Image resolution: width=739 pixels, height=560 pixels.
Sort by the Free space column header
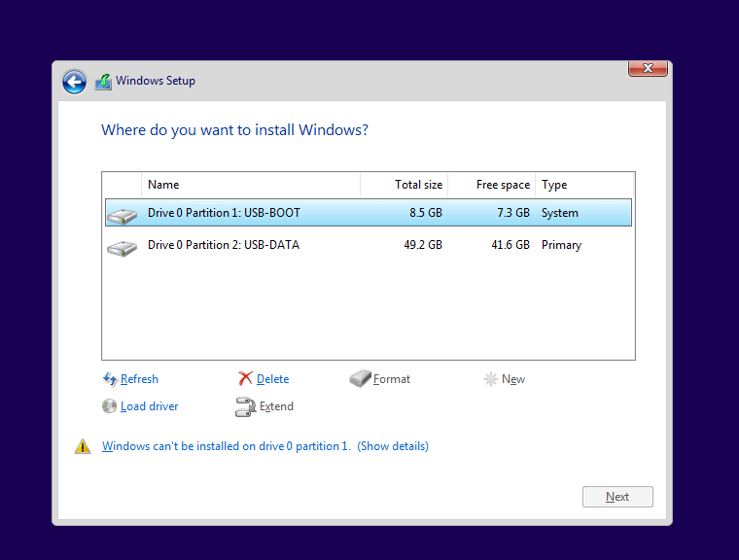click(x=492, y=185)
